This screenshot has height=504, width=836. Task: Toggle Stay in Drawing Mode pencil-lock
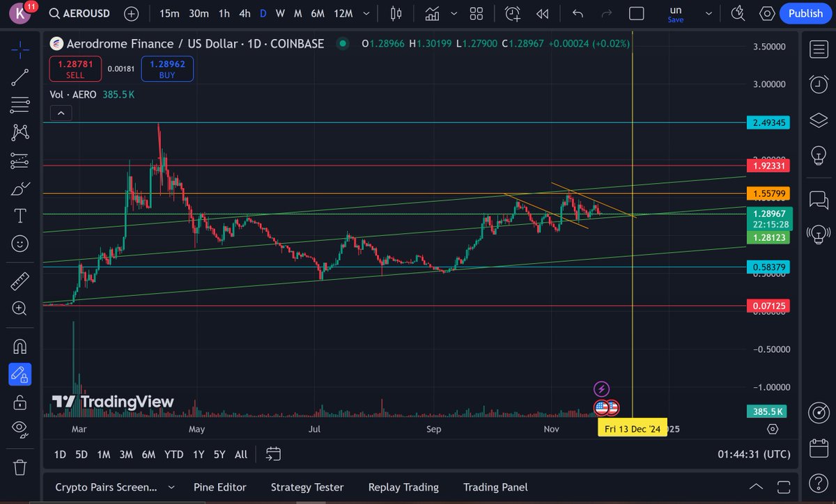click(20, 375)
